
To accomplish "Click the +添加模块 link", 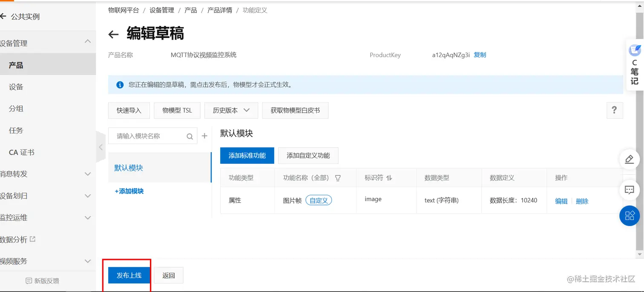I will tap(129, 191).
